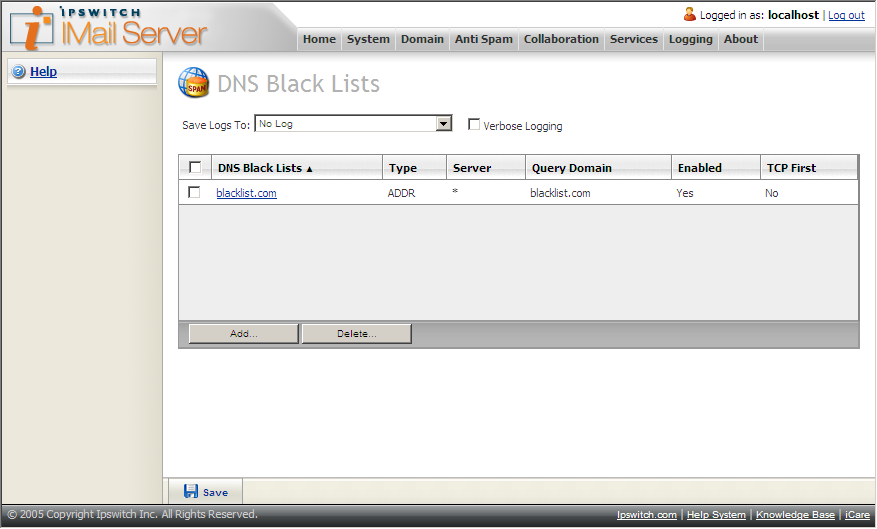Open the Collaboration menu

tap(561, 39)
